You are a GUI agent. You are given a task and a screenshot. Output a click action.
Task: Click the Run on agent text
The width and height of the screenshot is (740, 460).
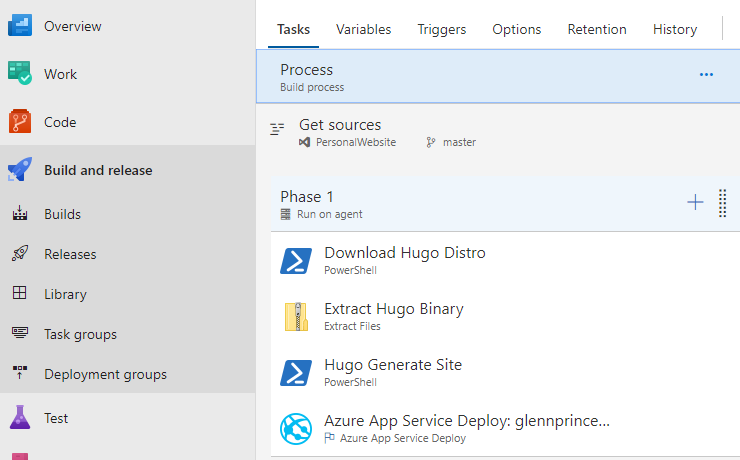[x=329, y=214]
